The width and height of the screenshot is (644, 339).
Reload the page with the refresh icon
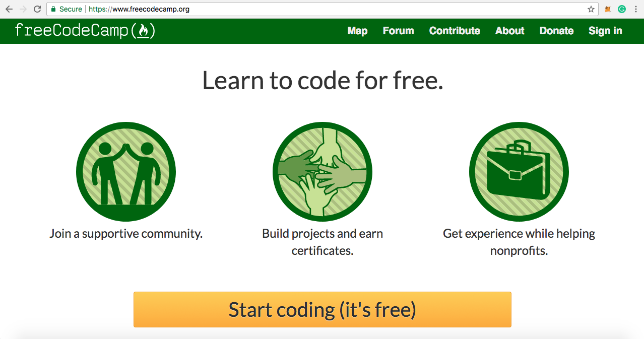coord(37,9)
